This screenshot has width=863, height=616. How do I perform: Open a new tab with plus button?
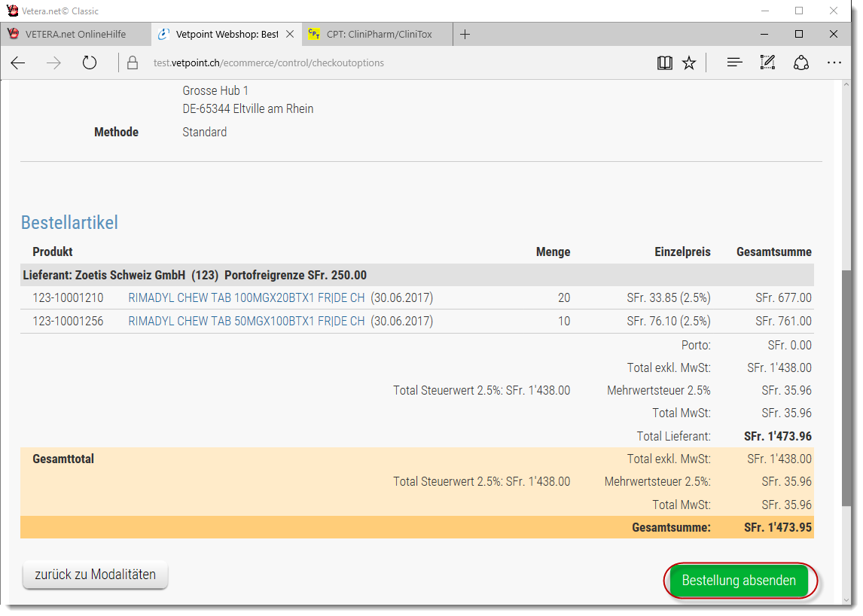click(x=465, y=34)
